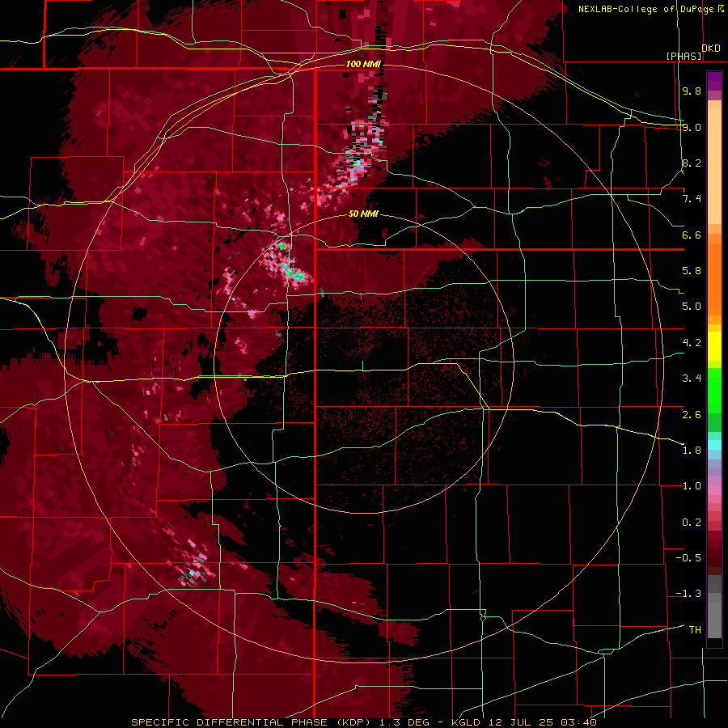Click the orange segment of the color bar
Image resolution: width=728 pixels, height=728 pixels.
pos(714,279)
